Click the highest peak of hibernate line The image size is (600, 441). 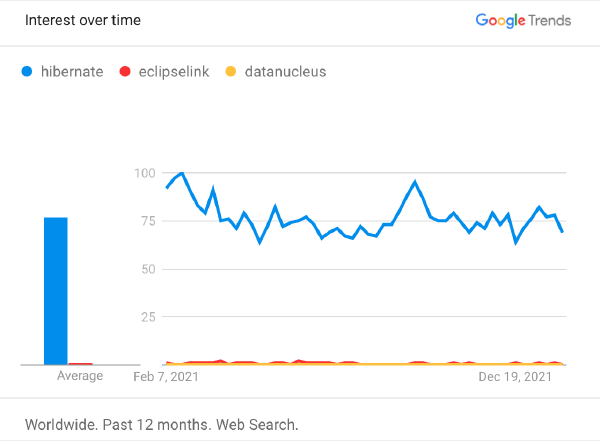point(181,174)
